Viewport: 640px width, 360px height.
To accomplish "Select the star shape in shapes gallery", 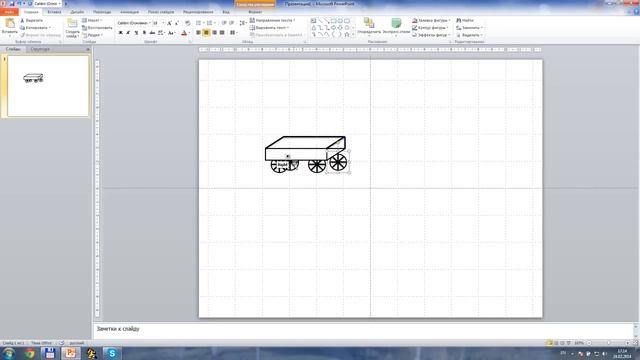I will (x=347, y=35).
